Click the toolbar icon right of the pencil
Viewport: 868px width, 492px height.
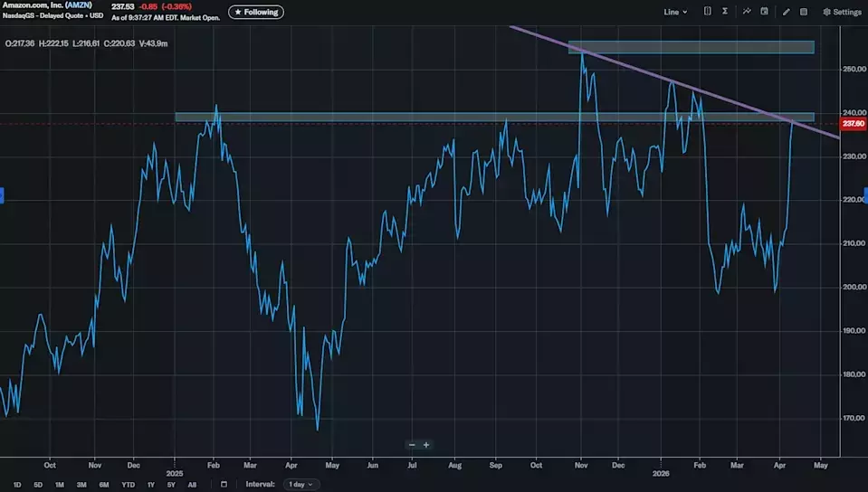coord(804,12)
